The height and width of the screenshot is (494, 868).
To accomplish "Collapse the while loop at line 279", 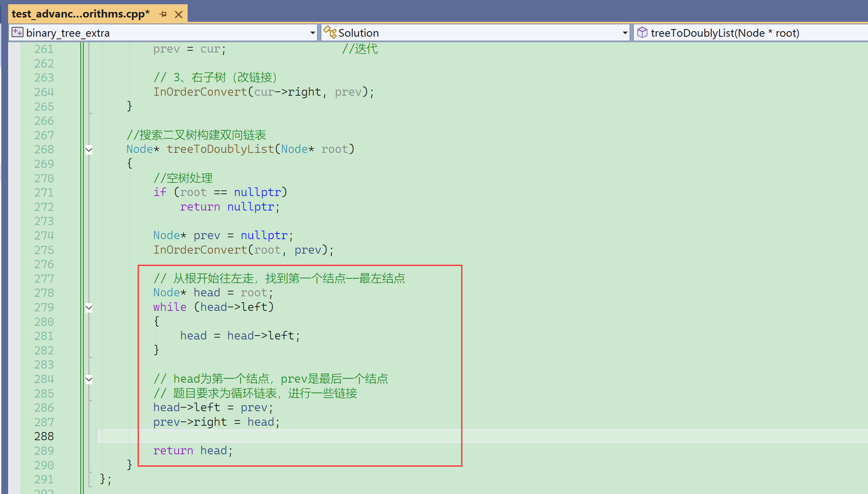I will [89, 307].
